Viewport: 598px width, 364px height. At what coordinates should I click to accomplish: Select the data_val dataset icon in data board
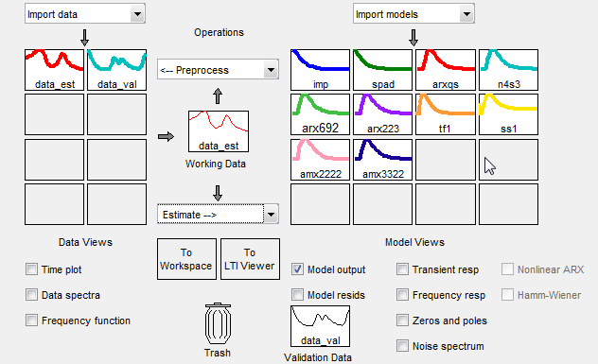pos(116,70)
